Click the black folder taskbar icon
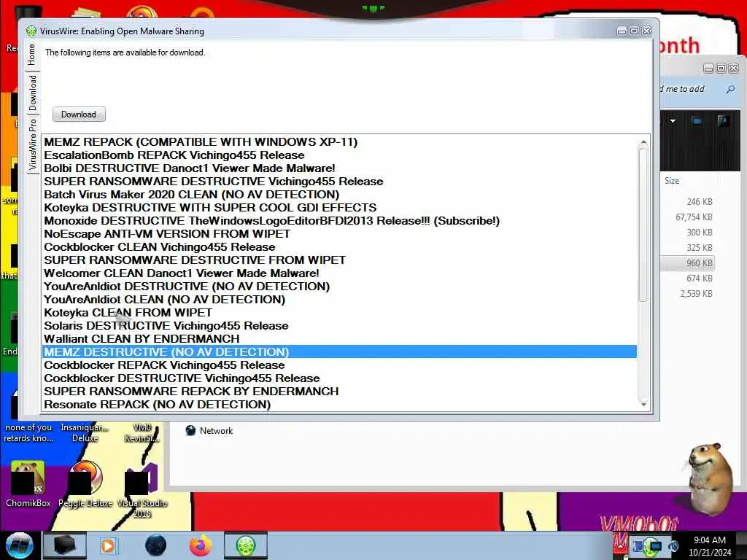The width and height of the screenshot is (747, 560). (65, 545)
